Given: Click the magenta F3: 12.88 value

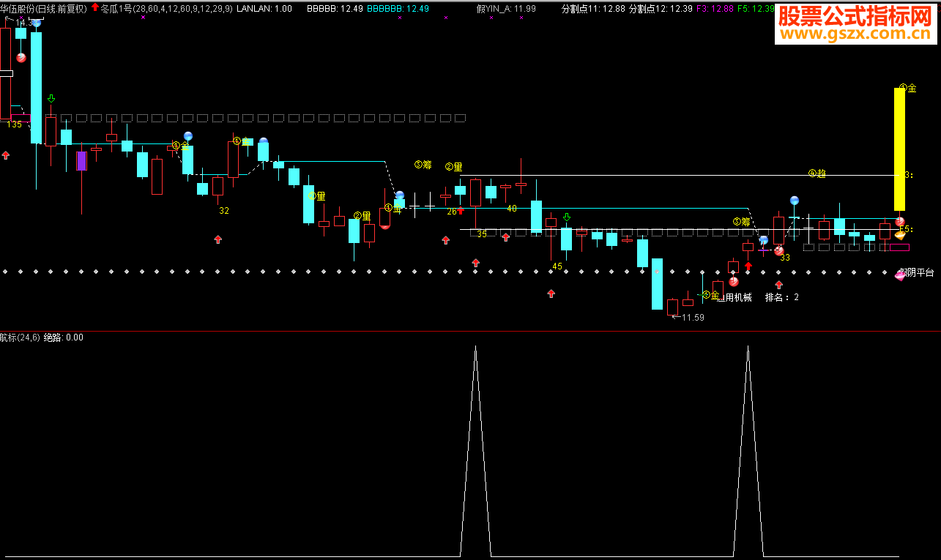Looking at the screenshot, I should click(714, 9).
